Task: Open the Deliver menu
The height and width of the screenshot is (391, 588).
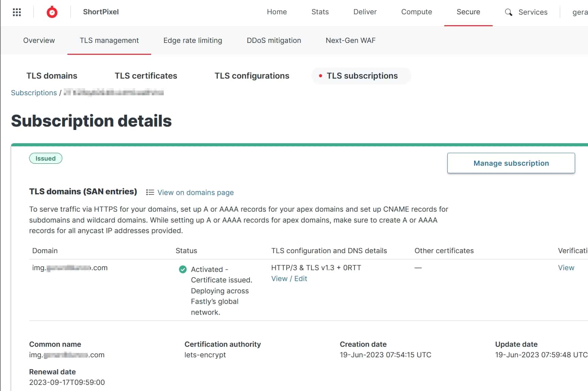Action: click(365, 12)
